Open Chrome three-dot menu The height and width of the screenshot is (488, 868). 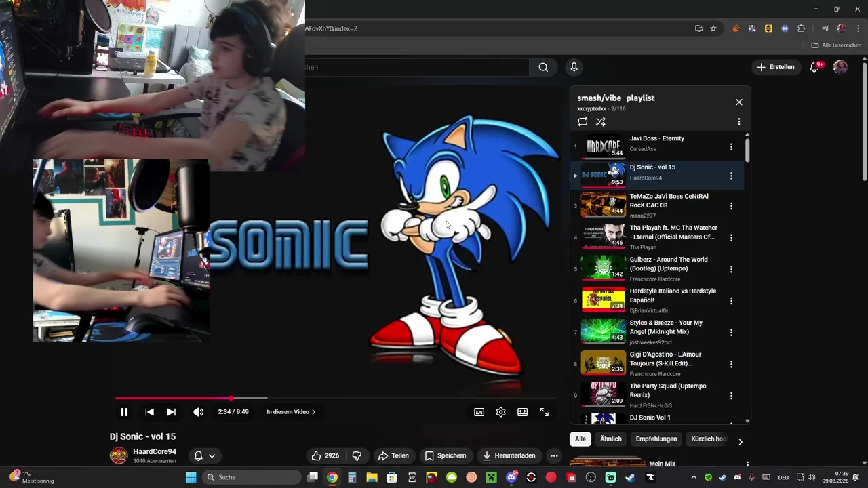click(x=858, y=28)
